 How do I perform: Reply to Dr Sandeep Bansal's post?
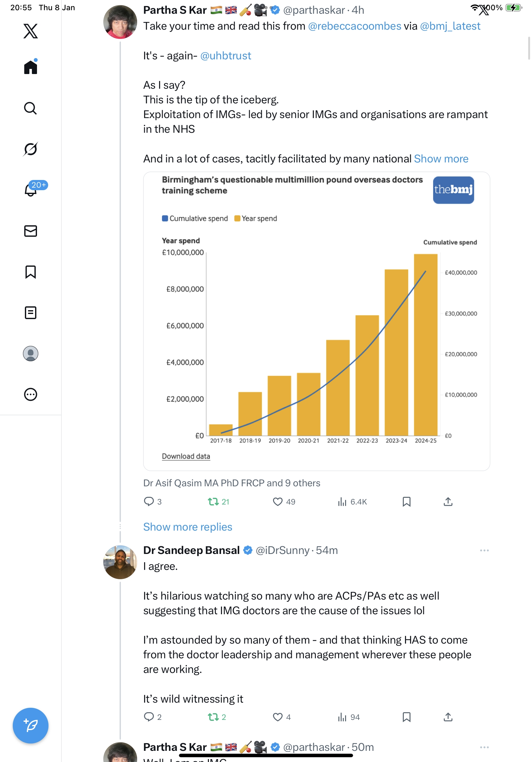pos(149,717)
